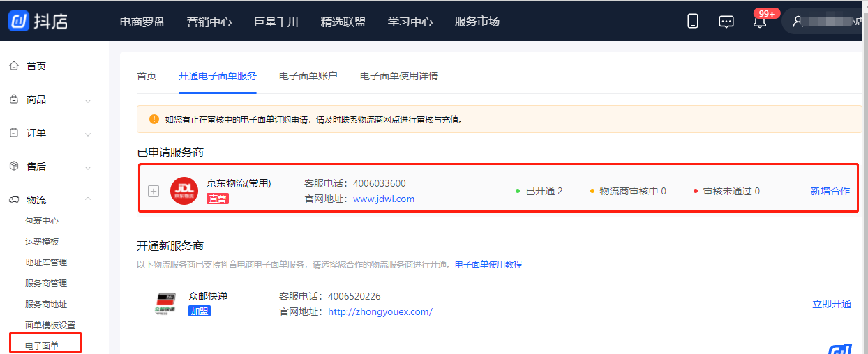Image resolution: width=868 pixels, height=354 pixels.
Task: Open 精选联盟 in top navigation
Action: point(343,22)
